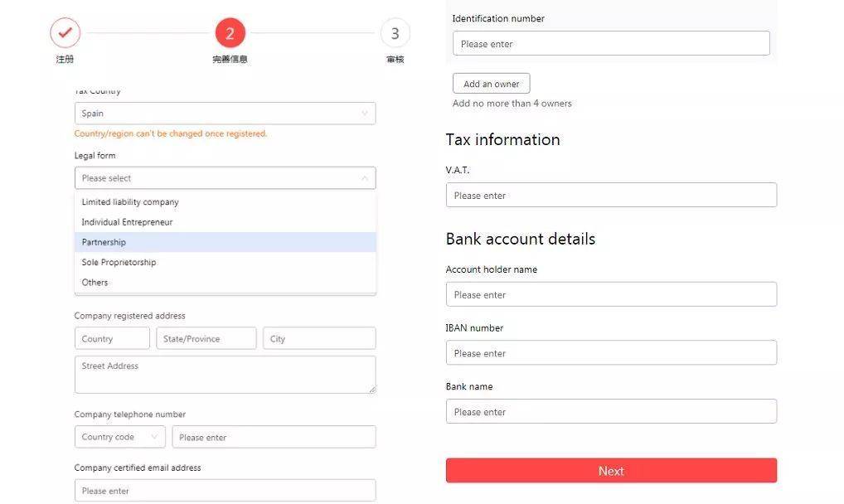Focus the Account holder name field
The width and height of the screenshot is (844, 504).
coord(611,295)
